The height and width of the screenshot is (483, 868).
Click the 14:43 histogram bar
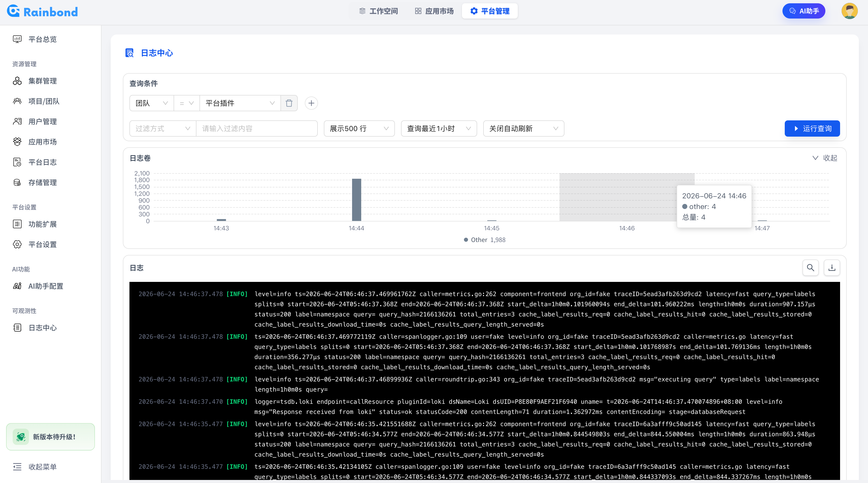point(221,220)
